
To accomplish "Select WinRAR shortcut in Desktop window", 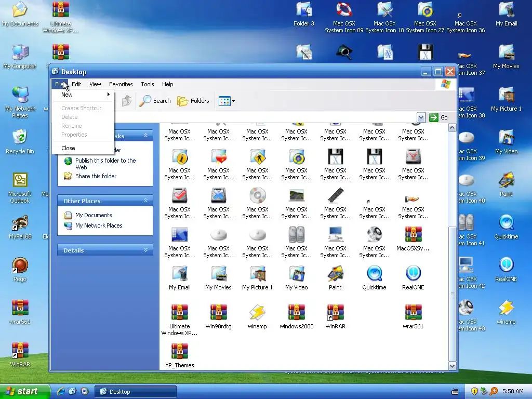I will (335, 317).
